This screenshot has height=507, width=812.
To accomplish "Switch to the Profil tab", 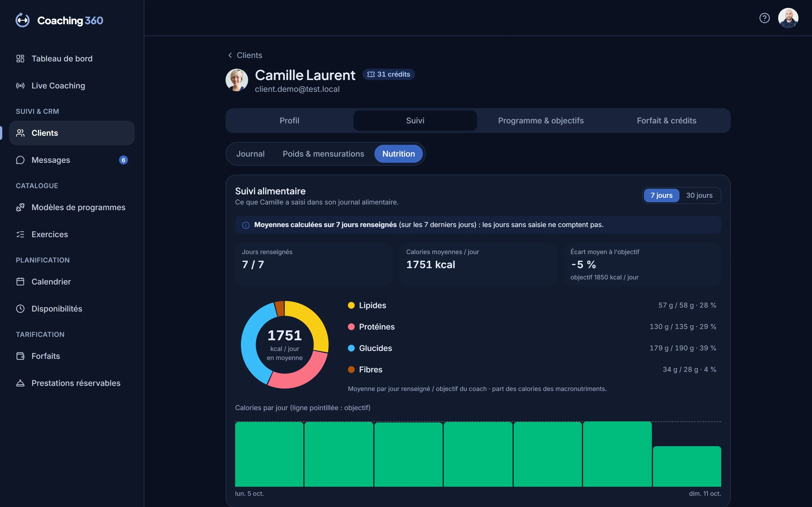I will click(x=289, y=121).
